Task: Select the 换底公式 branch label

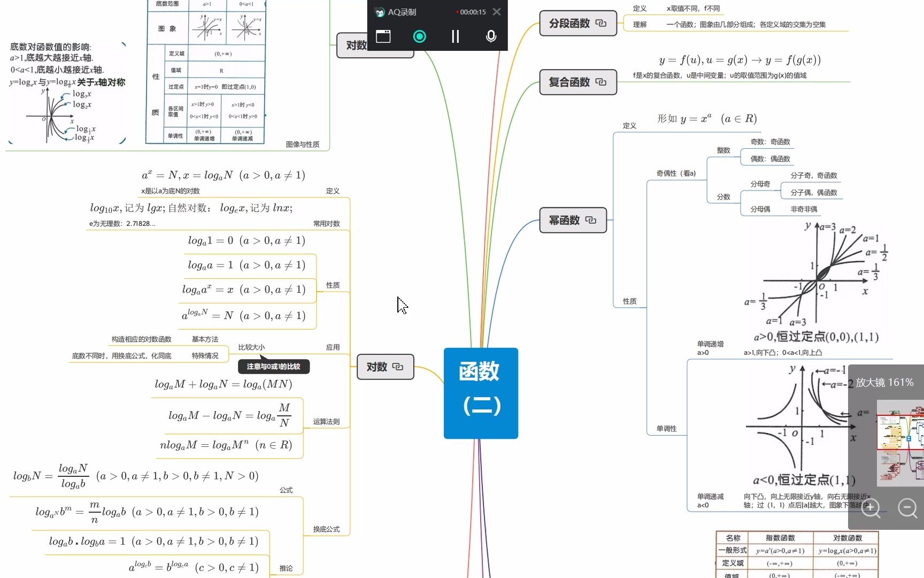Action: 326,529
